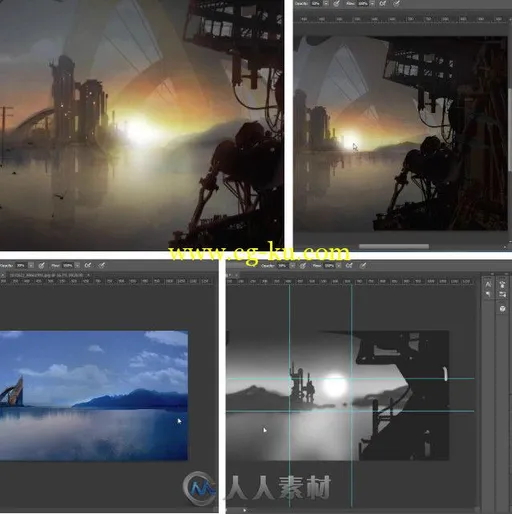Open top-right collapsed panel icon in bottom-right window
The image size is (512, 514).
502,284
